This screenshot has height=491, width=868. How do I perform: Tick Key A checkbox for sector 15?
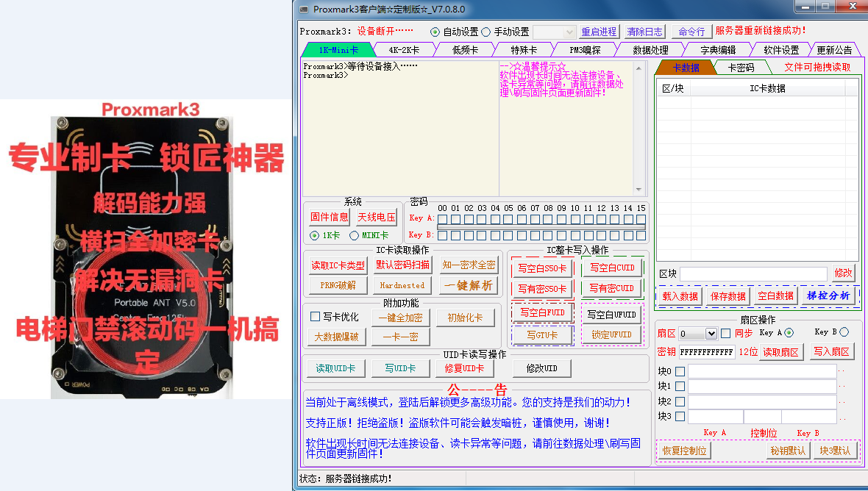point(641,220)
